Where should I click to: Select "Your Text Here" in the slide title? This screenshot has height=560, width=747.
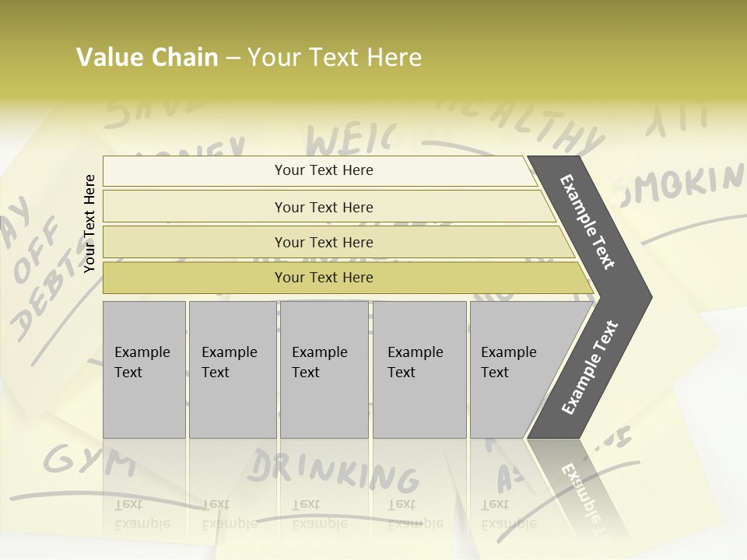point(335,58)
